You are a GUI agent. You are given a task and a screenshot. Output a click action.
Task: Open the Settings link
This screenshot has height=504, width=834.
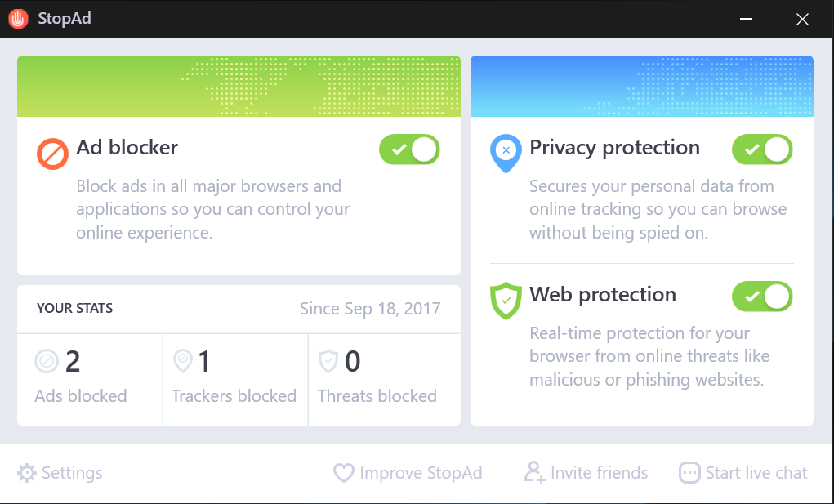[72, 473]
